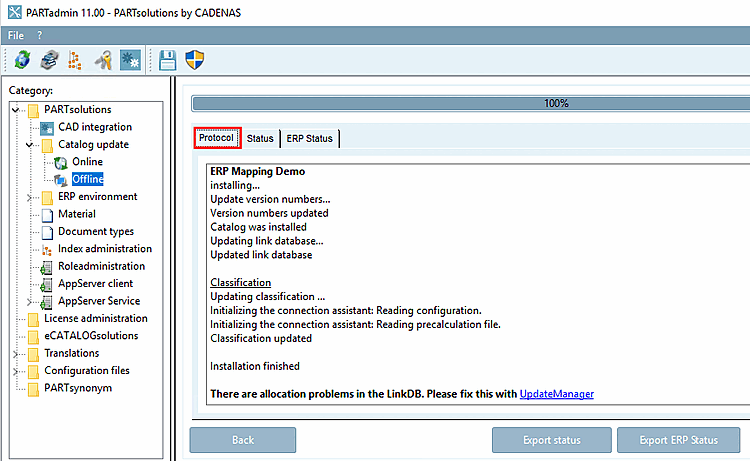
Task: Click the 'Classification' underlined heading
Action: pos(241,283)
